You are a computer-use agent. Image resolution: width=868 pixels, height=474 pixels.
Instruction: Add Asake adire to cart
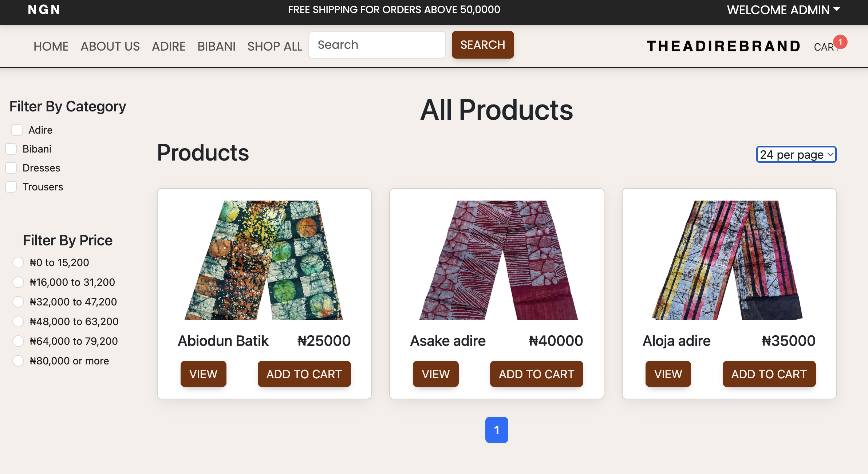click(x=536, y=374)
